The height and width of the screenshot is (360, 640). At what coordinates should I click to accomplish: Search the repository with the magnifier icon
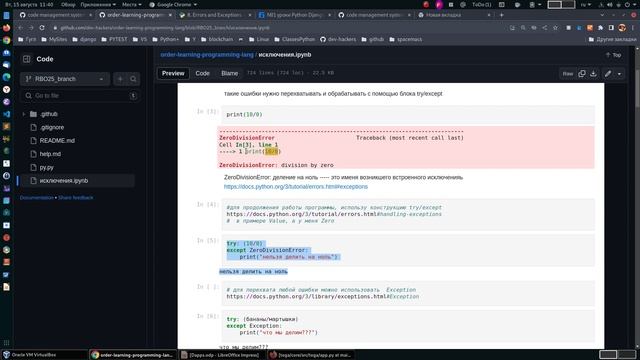click(x=133, y=79)
